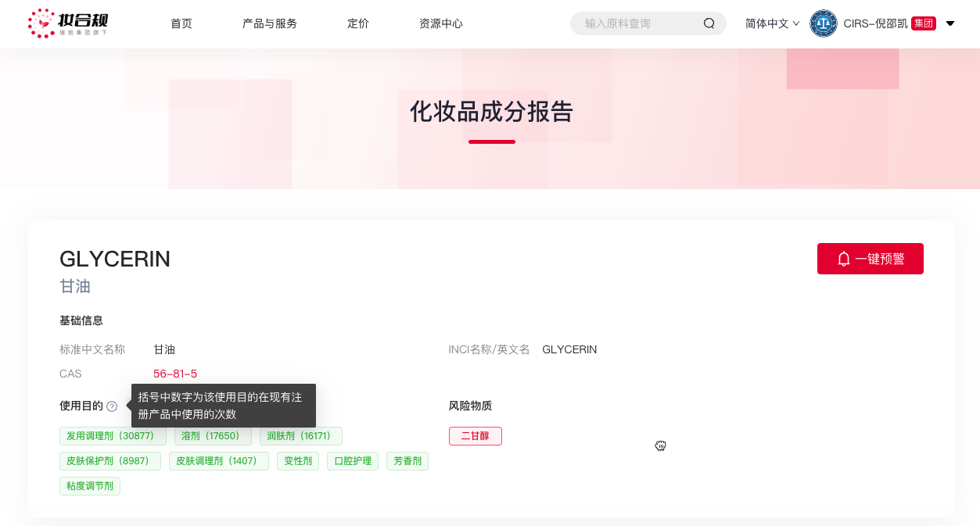Open the 产品与服务 dropdown menu
The width and height of the screenshot is (980, 526).
pyautogui.click(x=269, y=23)
